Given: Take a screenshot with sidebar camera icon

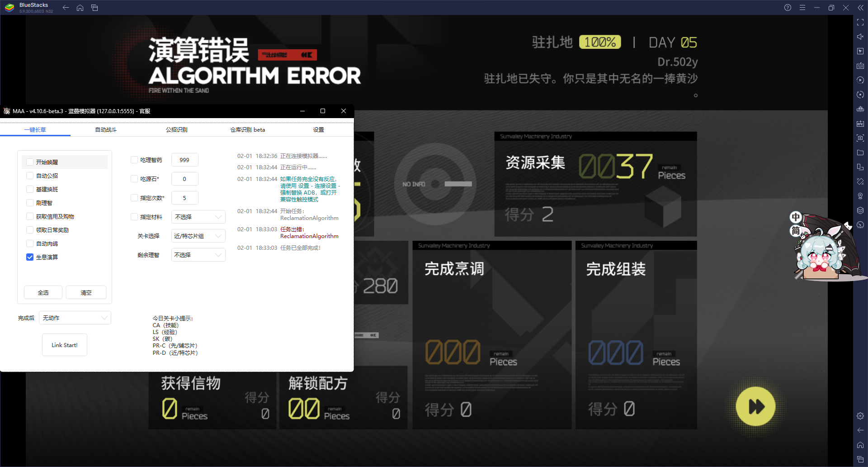Looking at the screenshot, I should pyautogui.click(x=860, y=138).
